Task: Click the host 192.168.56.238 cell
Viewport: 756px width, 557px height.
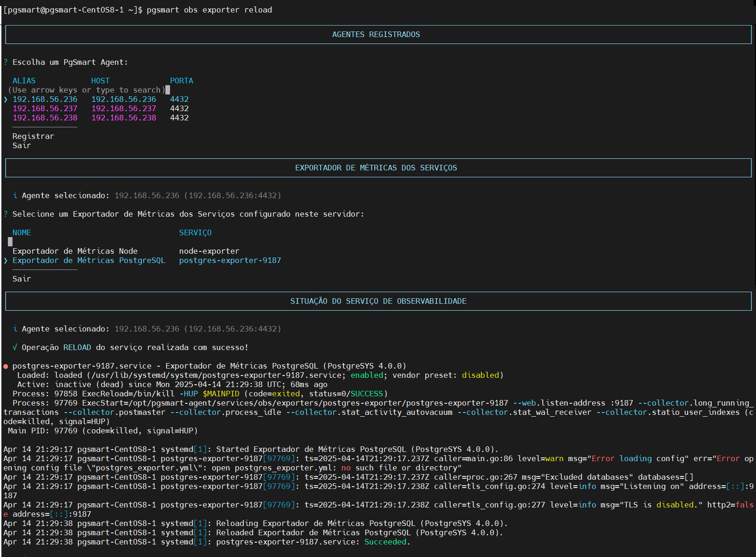Action: click(x=124, y=118)
